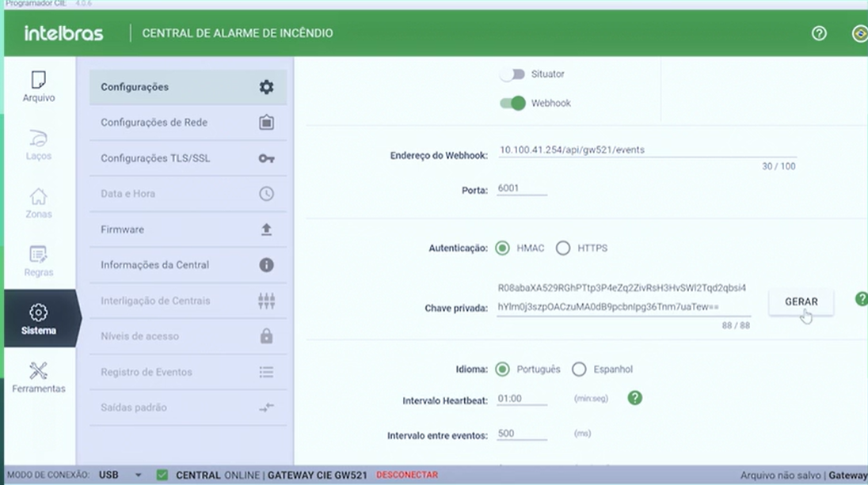Expand the USB connection mode dropdown
The width and height of the screenshot is (868, 485).
click(x=139, y=476)
